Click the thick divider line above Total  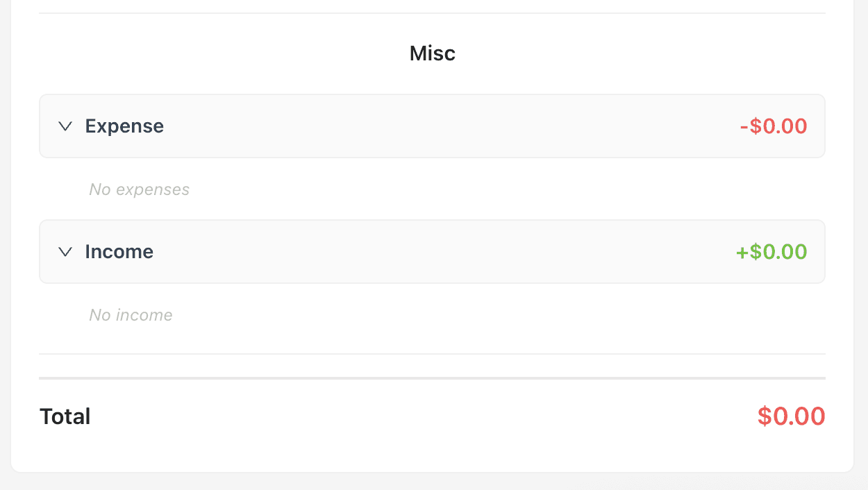[432, 378]
